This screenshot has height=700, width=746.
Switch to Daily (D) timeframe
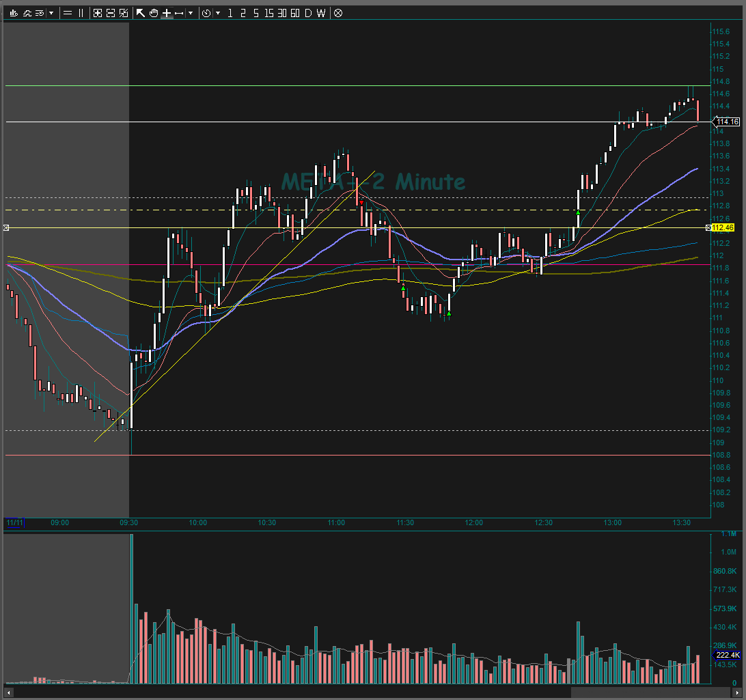coord(308,13)
